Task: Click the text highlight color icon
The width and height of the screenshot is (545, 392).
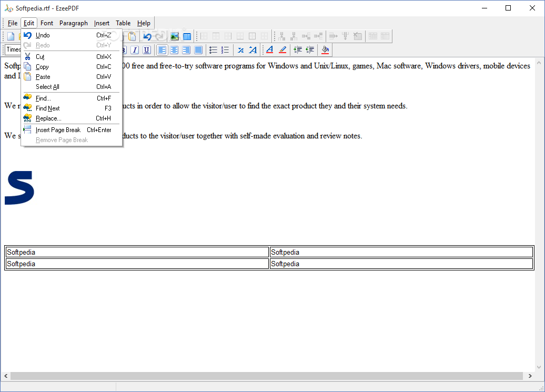Action: coord(282,50)
